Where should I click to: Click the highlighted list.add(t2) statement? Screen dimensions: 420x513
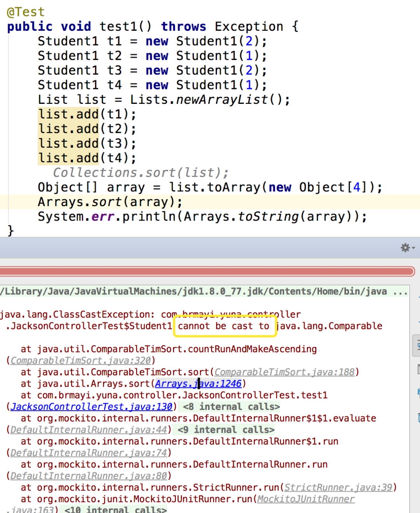(x=87, y=129)
